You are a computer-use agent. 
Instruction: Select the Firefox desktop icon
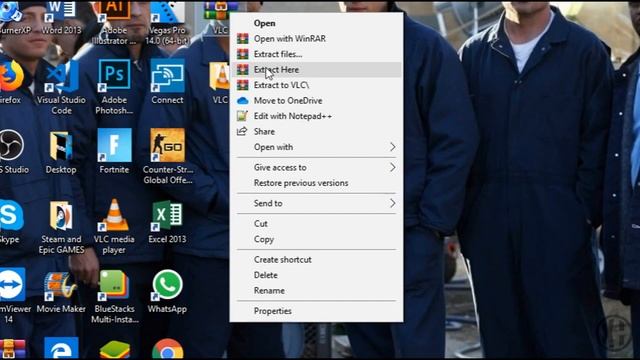11,81
